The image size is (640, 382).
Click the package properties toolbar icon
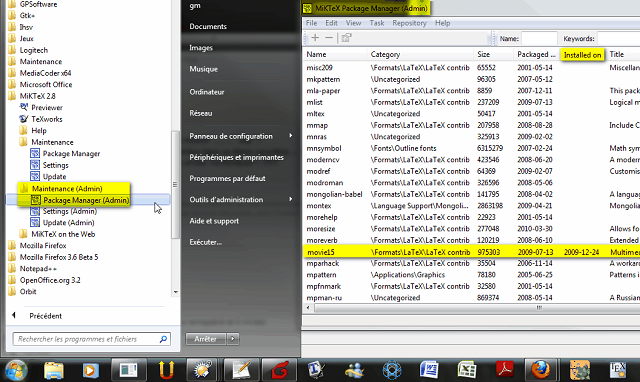tap(346, 38)
